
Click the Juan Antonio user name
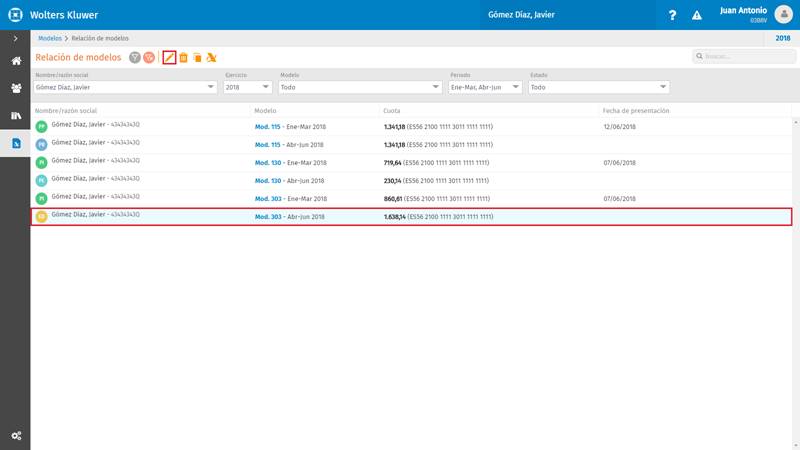tap(743, 10)
